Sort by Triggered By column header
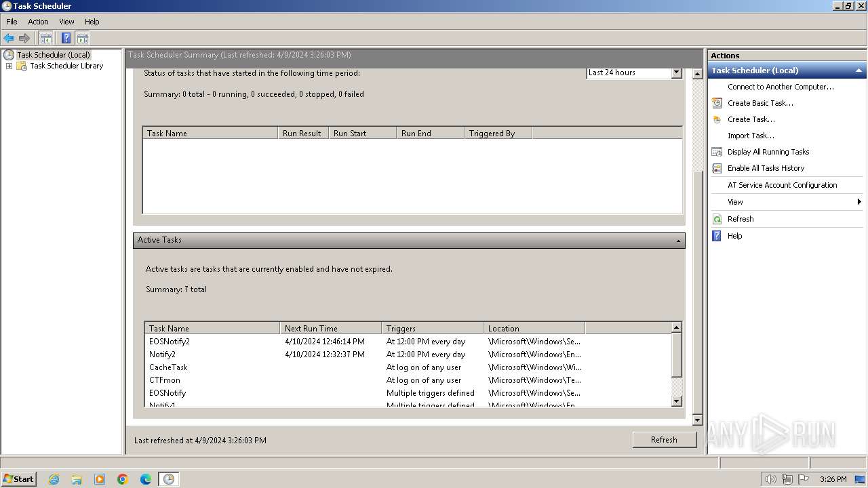 tap(498, 133)
